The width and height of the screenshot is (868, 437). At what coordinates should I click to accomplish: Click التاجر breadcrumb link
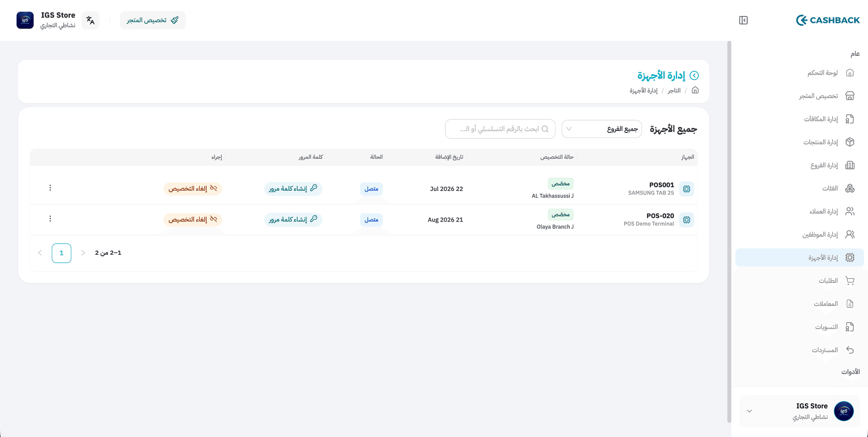(674, 91)
